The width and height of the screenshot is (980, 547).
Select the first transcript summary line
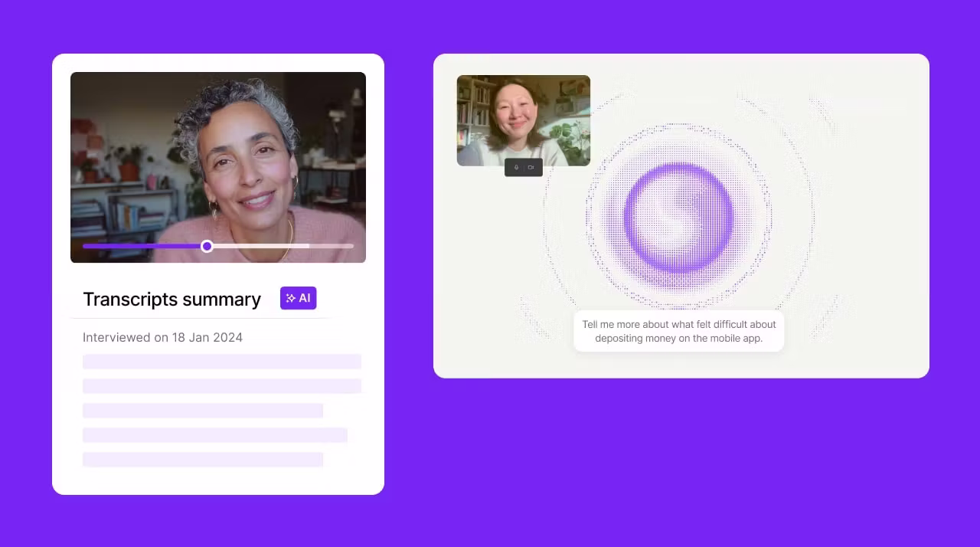221,362
